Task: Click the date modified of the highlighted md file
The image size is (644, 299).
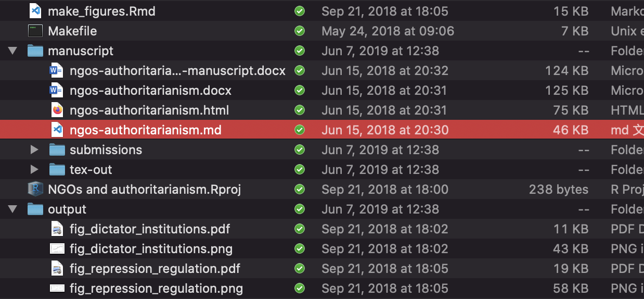Action: click(x=385, y=130)
